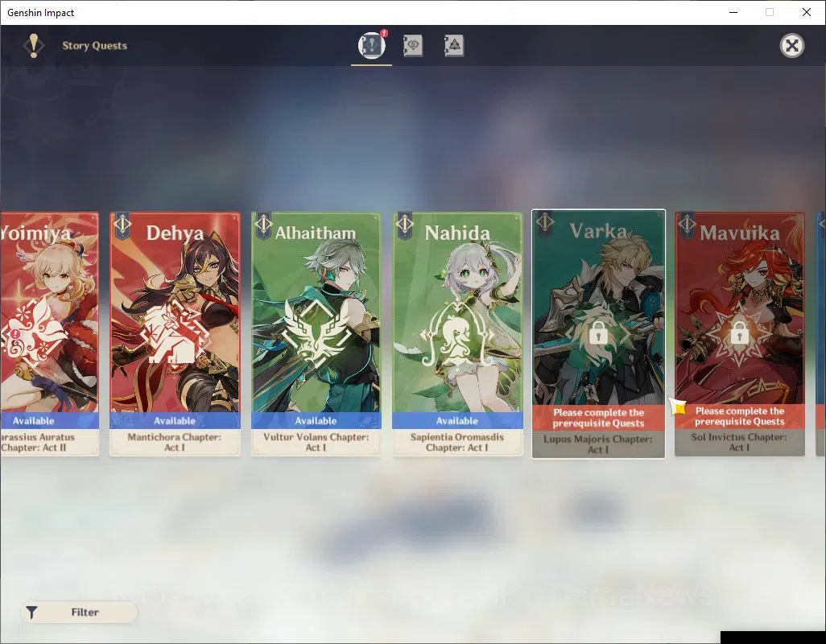Click the Nahida constellation emblem
The width and height of the screenshot is (826, 644).
[457, 335]
